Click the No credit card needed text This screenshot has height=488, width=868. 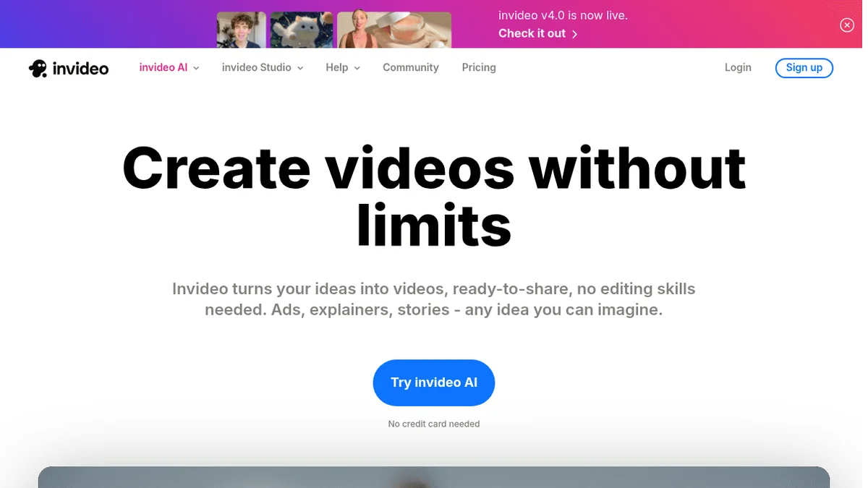tap(434, 424)
